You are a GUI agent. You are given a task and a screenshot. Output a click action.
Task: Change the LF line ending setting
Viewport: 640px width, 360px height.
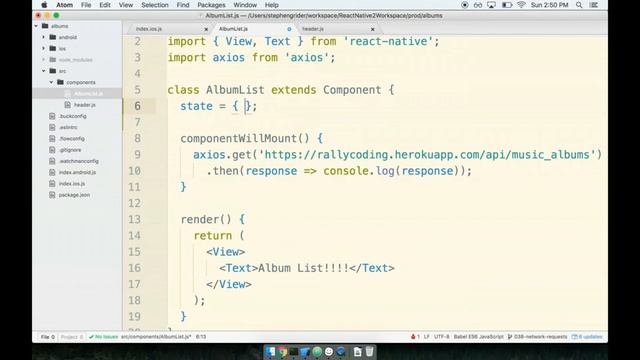pos(427,337)
